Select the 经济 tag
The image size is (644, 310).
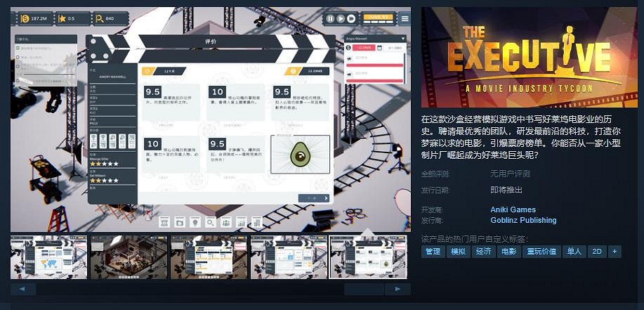483,252
